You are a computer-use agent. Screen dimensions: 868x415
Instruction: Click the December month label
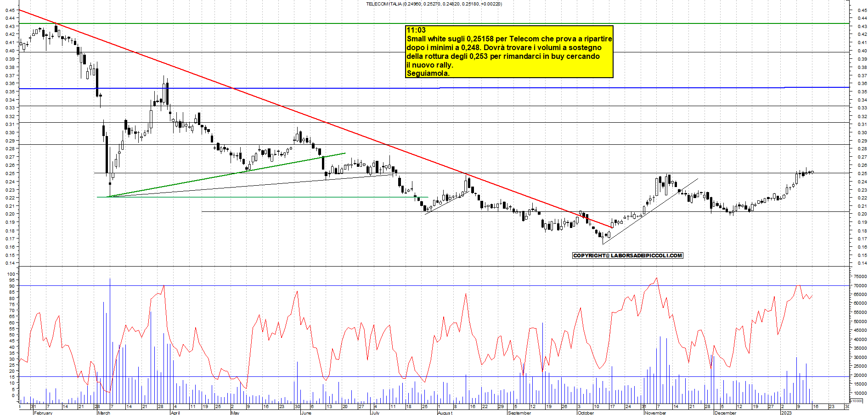726,413
